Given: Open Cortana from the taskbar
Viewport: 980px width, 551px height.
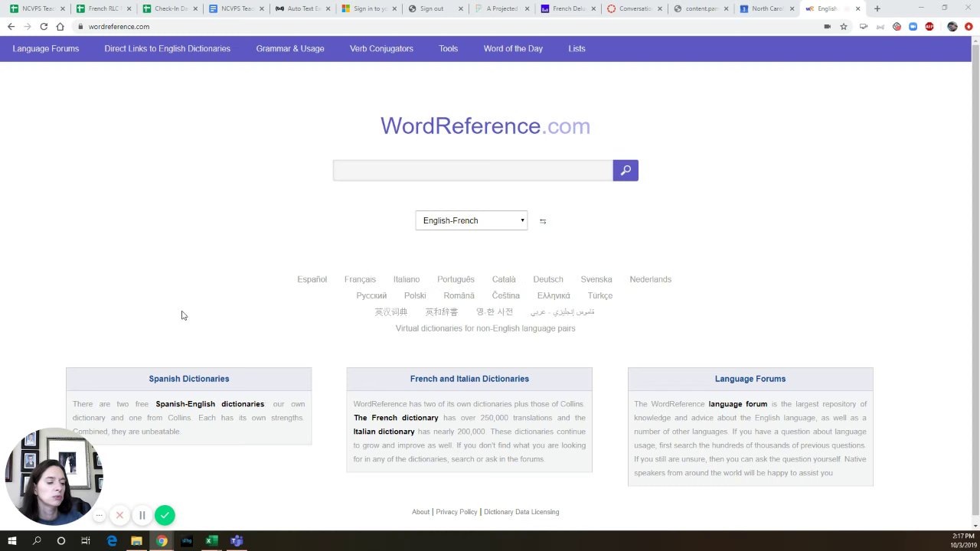Looking at the screenshot, I should tap(61, 541).
